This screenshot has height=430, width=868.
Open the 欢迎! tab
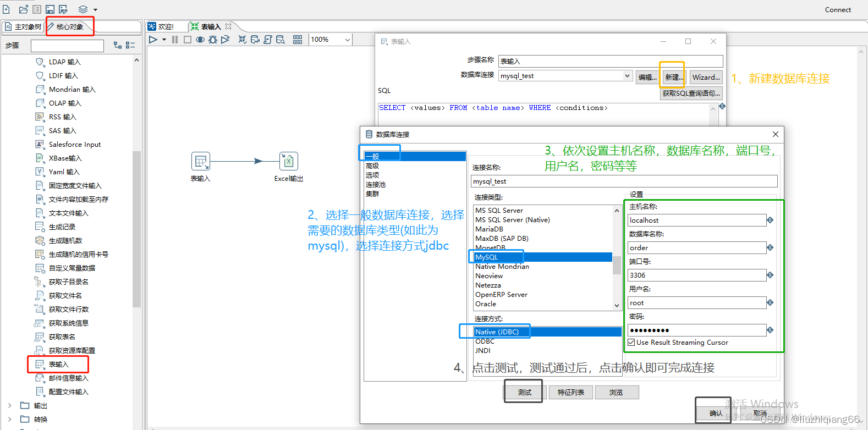click(161, 26)
